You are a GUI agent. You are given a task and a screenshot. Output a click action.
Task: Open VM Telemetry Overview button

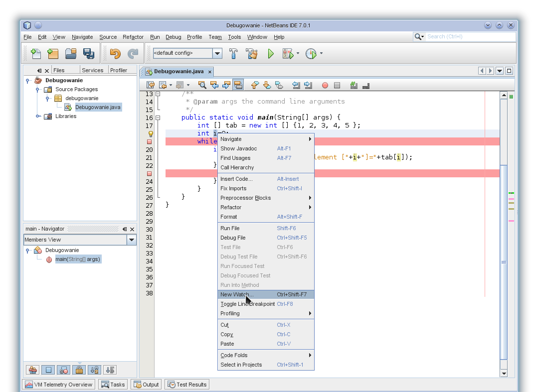59,385
